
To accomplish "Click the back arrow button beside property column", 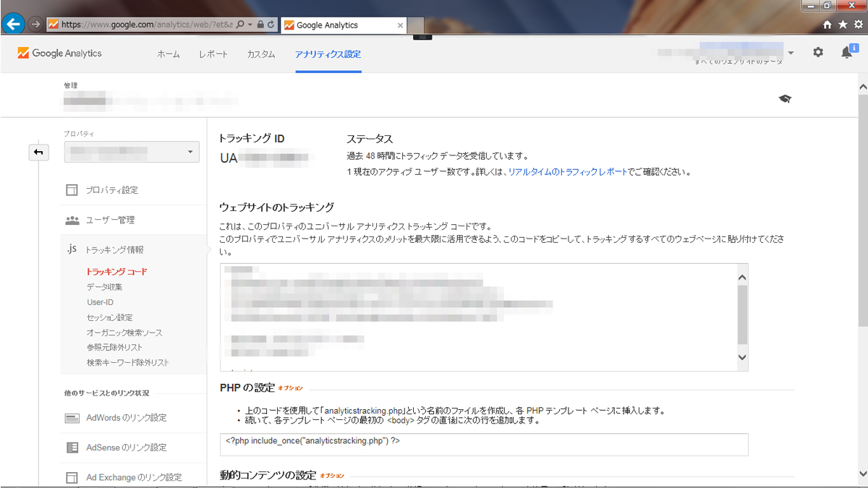I will coord(38,152).
